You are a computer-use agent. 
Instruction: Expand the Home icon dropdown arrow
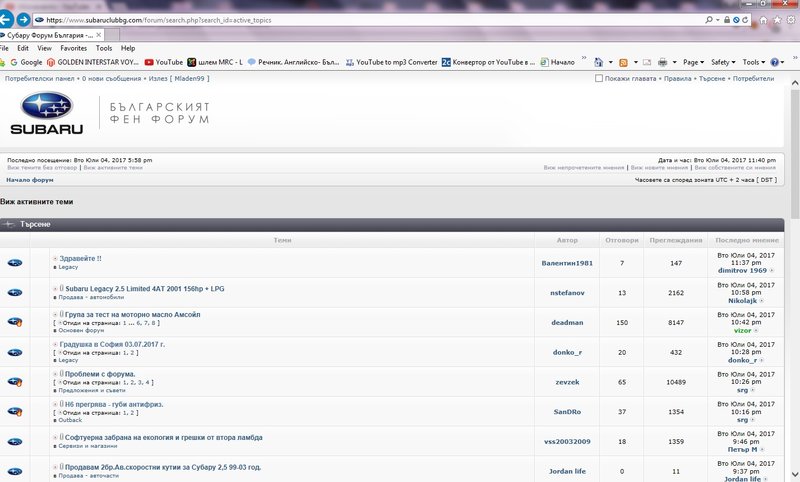pyautogui.click(x=610, y=62)
